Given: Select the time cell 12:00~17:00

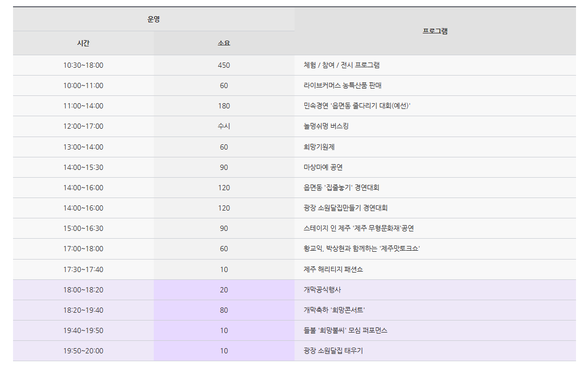Looking at the screenshot, I should click(x=83, y=126).
